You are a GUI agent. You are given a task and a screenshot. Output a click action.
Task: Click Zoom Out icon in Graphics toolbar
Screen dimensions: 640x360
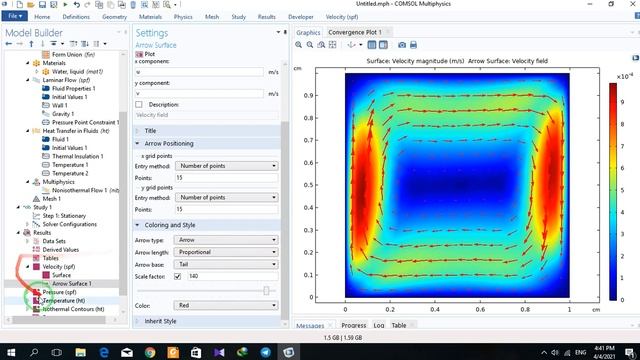[x=310, y=45]
